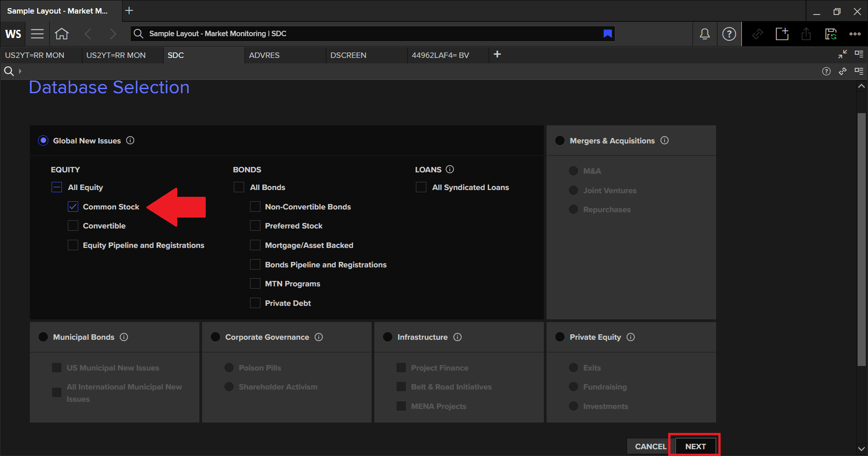Click the share upload icon in toolbar

tap(806, 34)
